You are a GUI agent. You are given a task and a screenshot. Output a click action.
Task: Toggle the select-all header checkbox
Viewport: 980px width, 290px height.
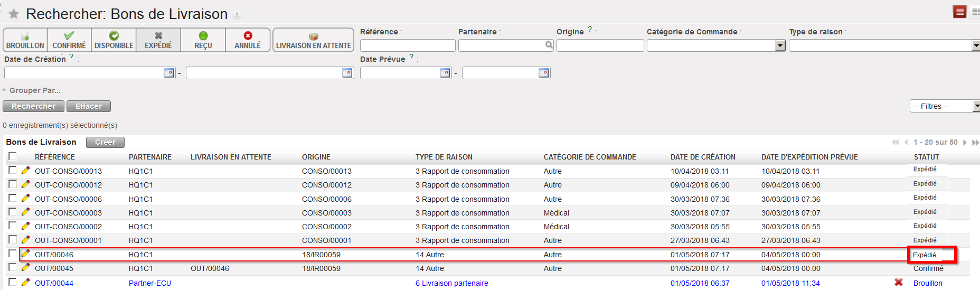pos(13,156)
